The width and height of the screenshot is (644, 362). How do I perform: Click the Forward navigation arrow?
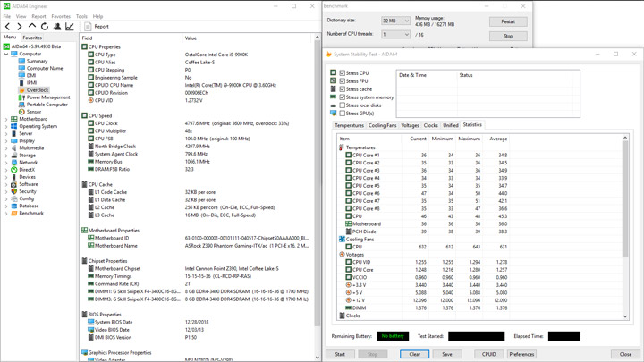tap(20, 27)
